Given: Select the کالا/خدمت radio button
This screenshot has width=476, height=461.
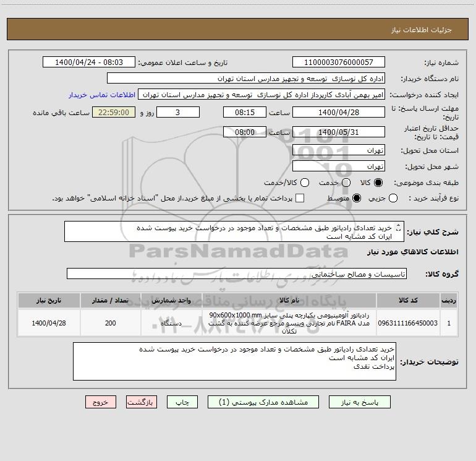Looking at the screenshot, I should [305, 183].
